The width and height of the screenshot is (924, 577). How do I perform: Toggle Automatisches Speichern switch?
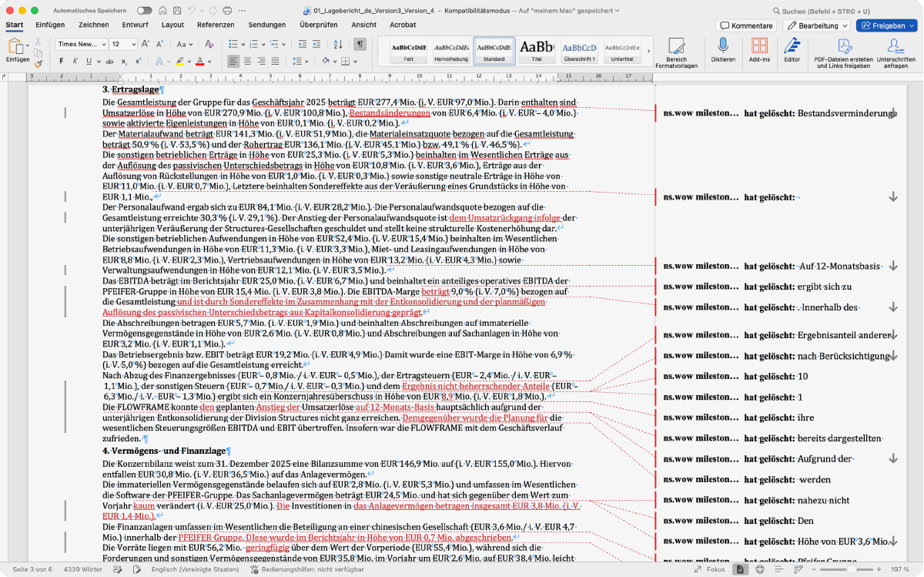click(144, 11)
